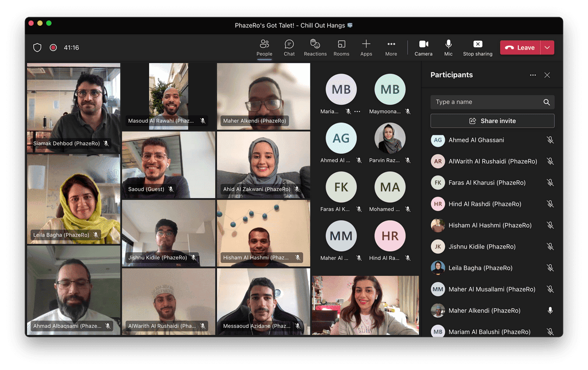588x370 pixels.
Task: Select Jishnu Kidile video tile
Action: (x=169, y=233)
